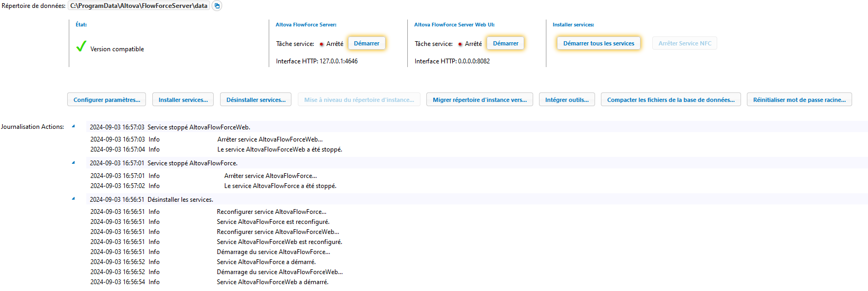This screenshot has width=868, height=291.
Task: Click log entry Arrêter service AltovaFlowForceWeb...
Action: point(270,139)
